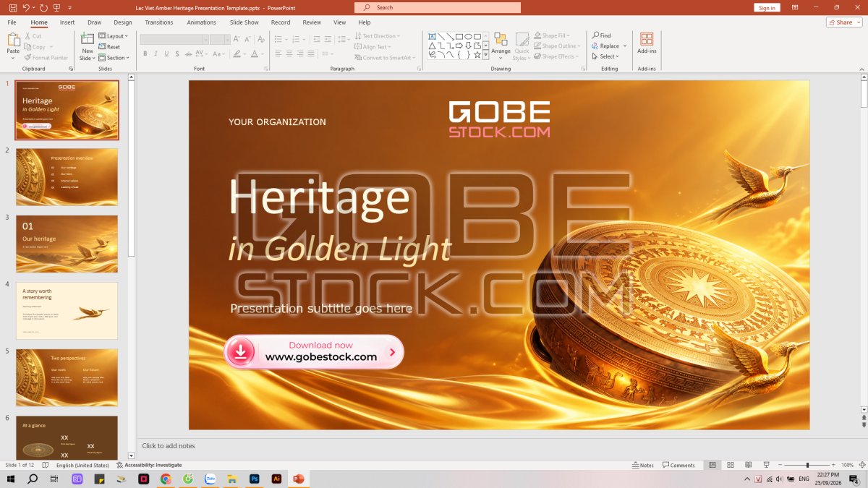Insert a New Slide

click(x=88, y=46)
